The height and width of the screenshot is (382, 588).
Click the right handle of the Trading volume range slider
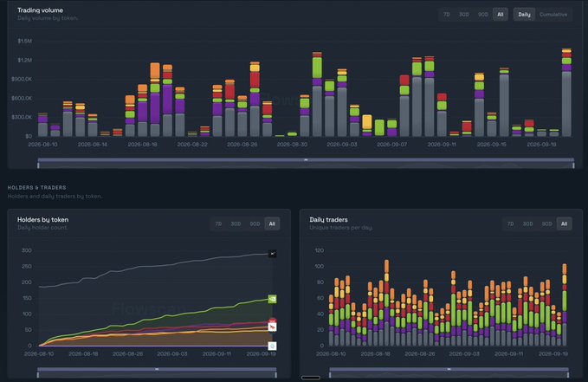tap(574, 165)
